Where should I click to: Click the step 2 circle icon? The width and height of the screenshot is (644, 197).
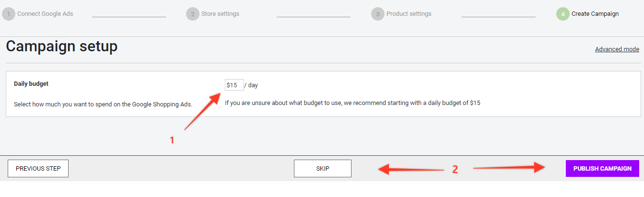pyautogui.click(x=193, y=14)
